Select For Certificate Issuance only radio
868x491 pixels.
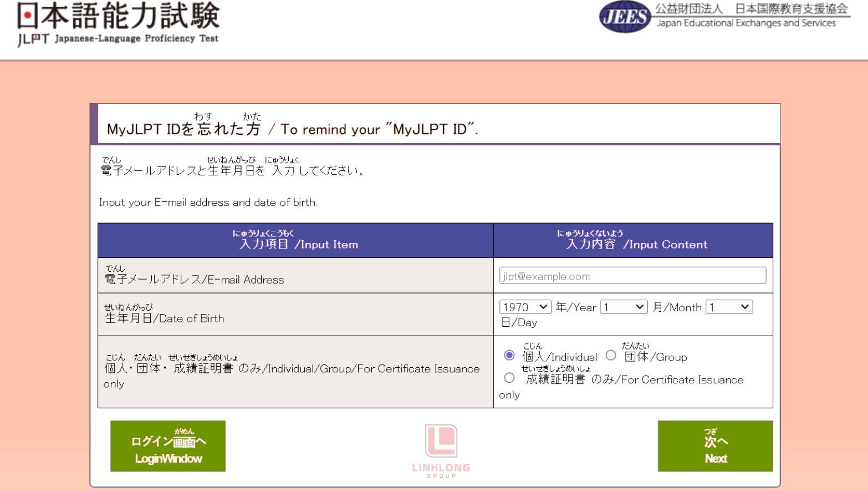509,378
